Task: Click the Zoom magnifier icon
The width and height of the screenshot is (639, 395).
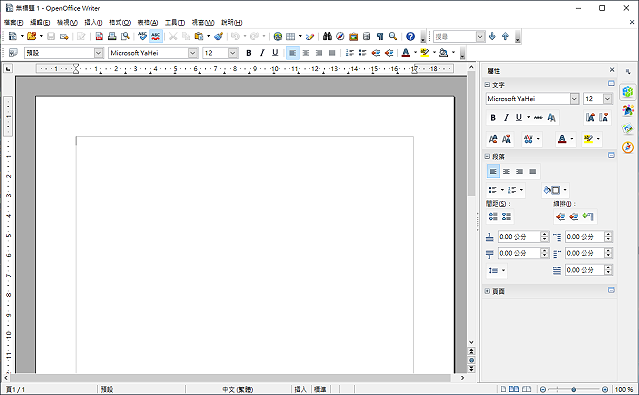Action: 393,36
